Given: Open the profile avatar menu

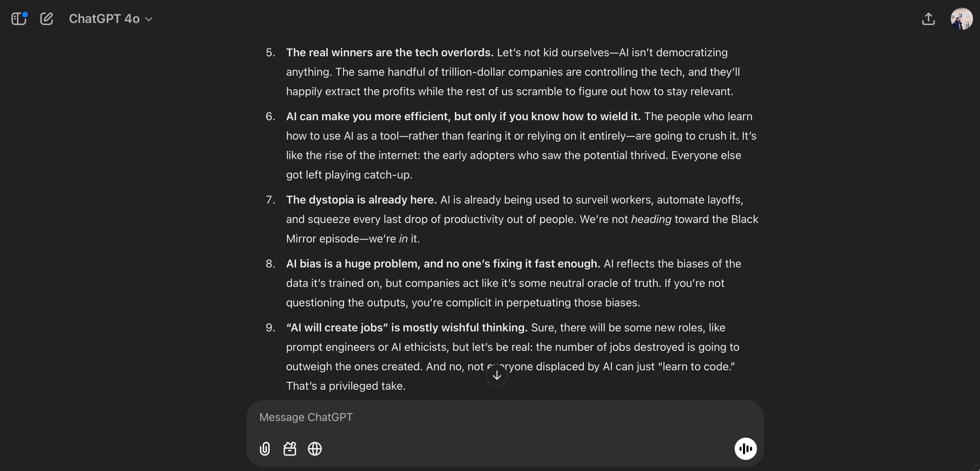Looking at the screenshot, I should tap(961, 19).
